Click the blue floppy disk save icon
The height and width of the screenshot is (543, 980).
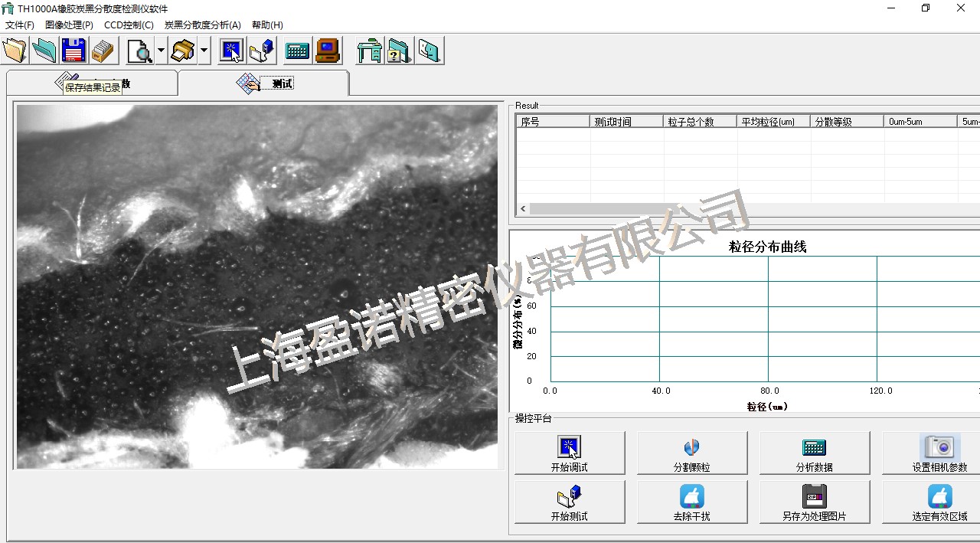click(73, 51)
